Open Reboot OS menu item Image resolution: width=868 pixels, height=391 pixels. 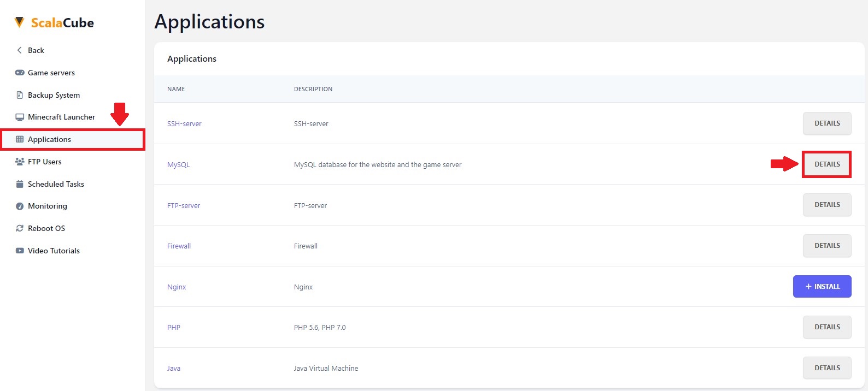[46, 228]
